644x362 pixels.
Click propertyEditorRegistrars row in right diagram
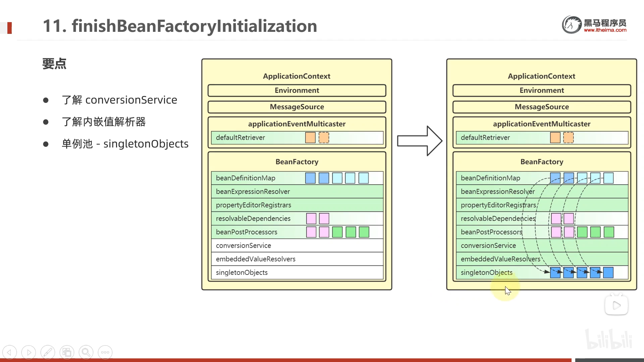coord(542,205)
